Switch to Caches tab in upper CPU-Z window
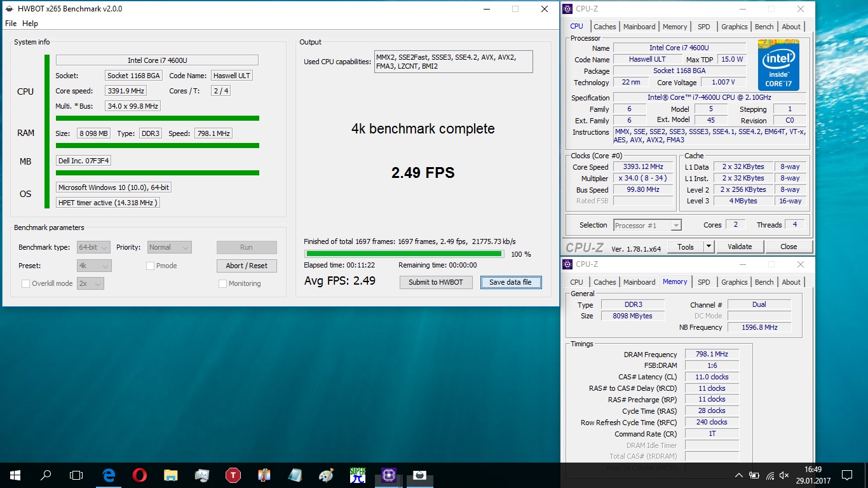This screenshot has height=488, width=868. [605, 27]
